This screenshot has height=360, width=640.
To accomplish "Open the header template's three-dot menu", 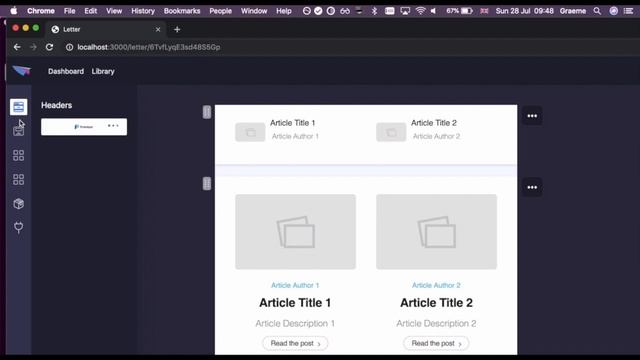I will [x=113, y=126].
